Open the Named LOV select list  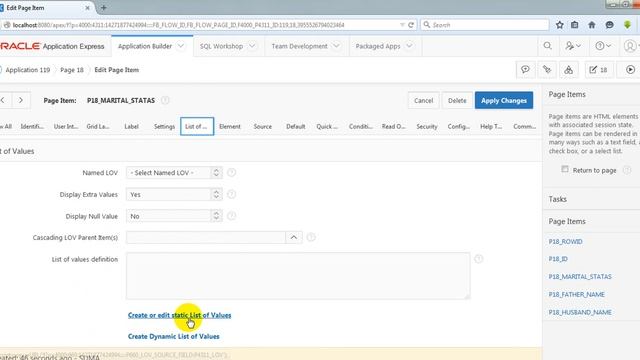(174, 173)
